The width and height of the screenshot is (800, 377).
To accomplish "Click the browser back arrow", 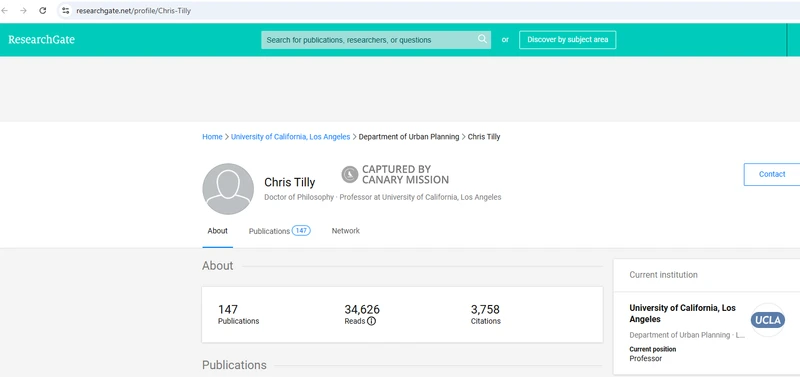I will tap(5, 11).
